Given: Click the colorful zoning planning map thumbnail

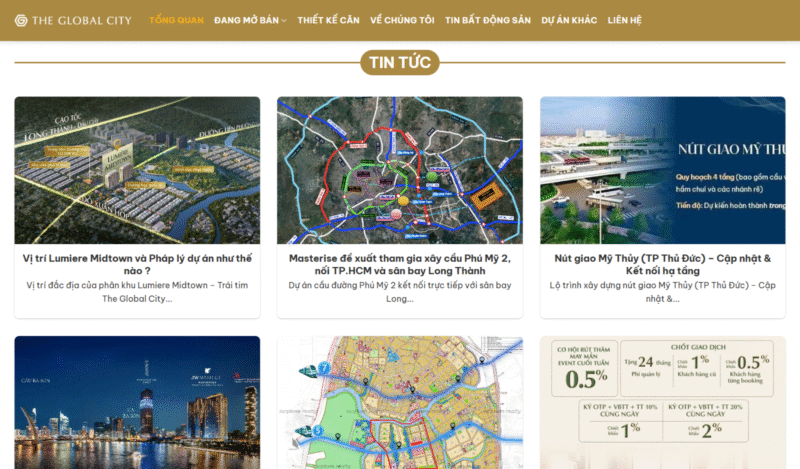Looking at the screenshot, I should tap(400, 402).
